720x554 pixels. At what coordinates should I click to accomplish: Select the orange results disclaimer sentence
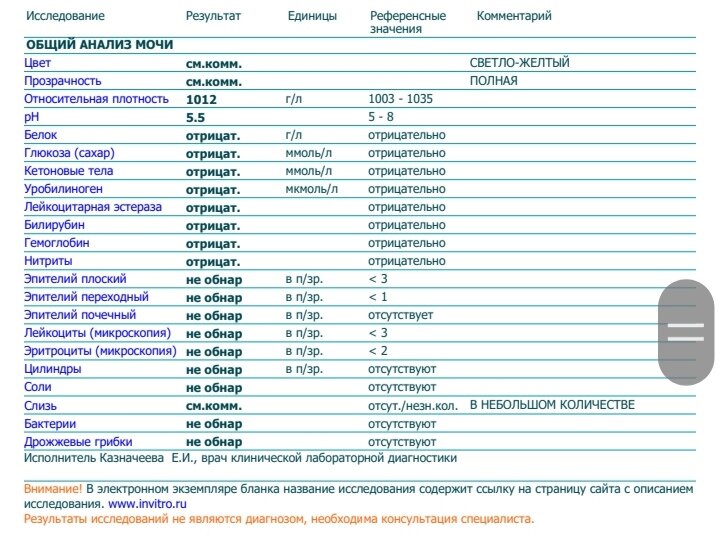(x=279, y=519)
